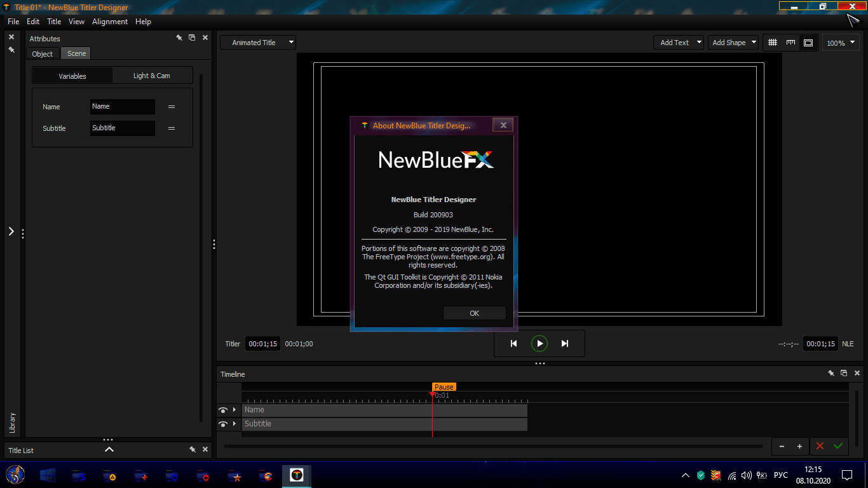Select the Light & Cam section
This screenshot has width=868, height=488.
[152, 76]
